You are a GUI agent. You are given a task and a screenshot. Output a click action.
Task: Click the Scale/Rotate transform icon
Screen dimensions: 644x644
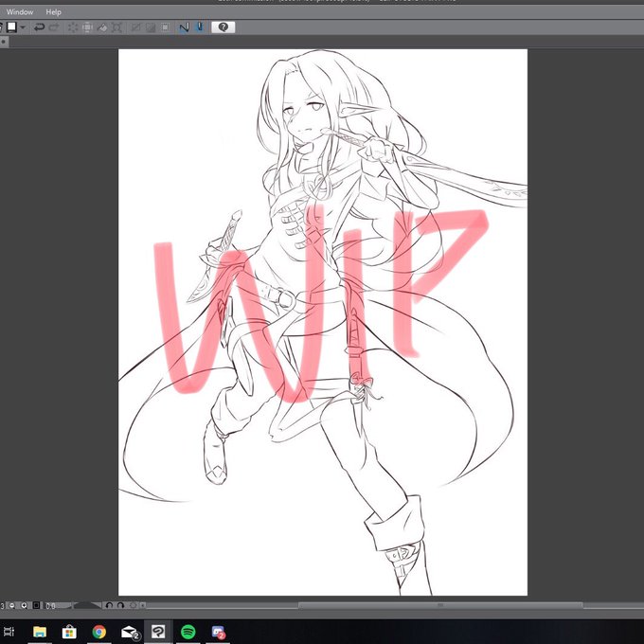point(116,27)
